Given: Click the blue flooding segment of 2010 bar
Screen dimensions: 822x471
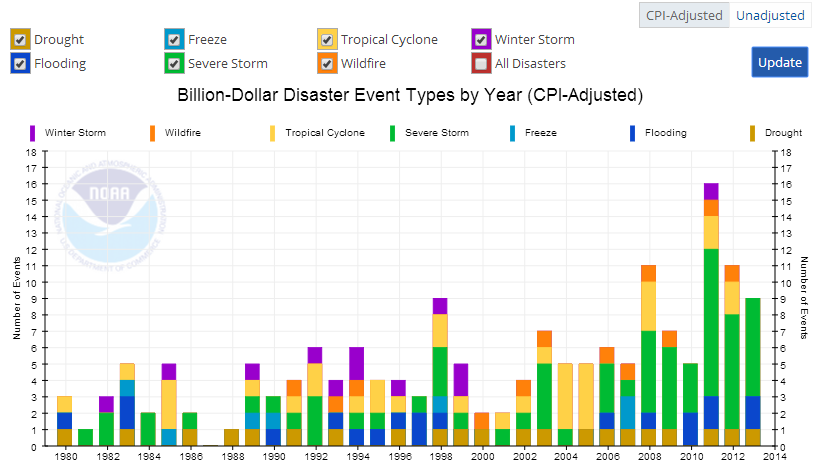Looking at the screenshot, I should (690, 430).
